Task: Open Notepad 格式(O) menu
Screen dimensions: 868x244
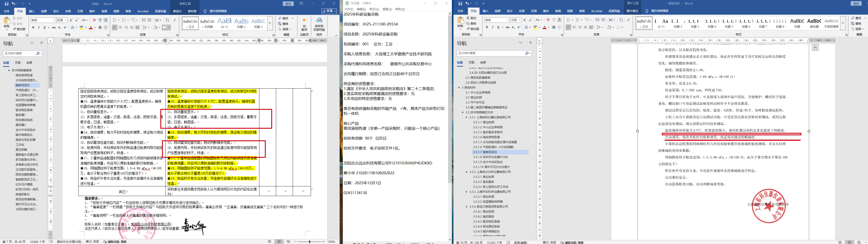Action: 374,9
